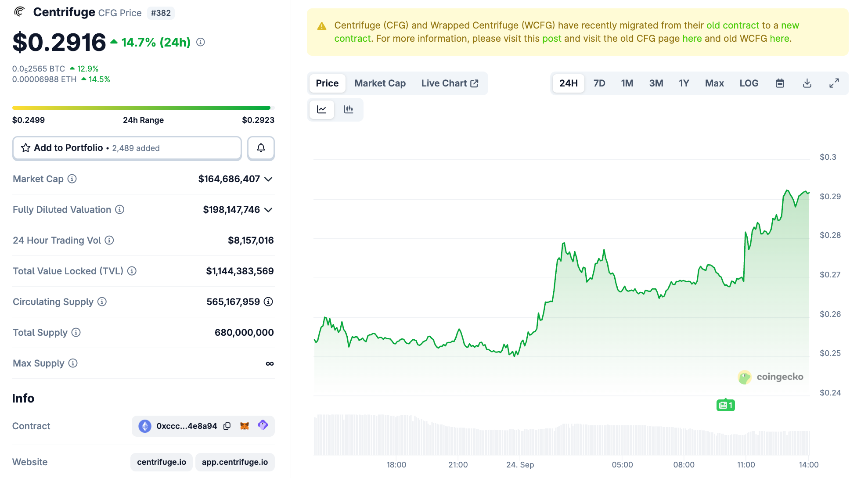Switch to the Market Cap tab
868x478 pixels.
[x=380, y=83]
